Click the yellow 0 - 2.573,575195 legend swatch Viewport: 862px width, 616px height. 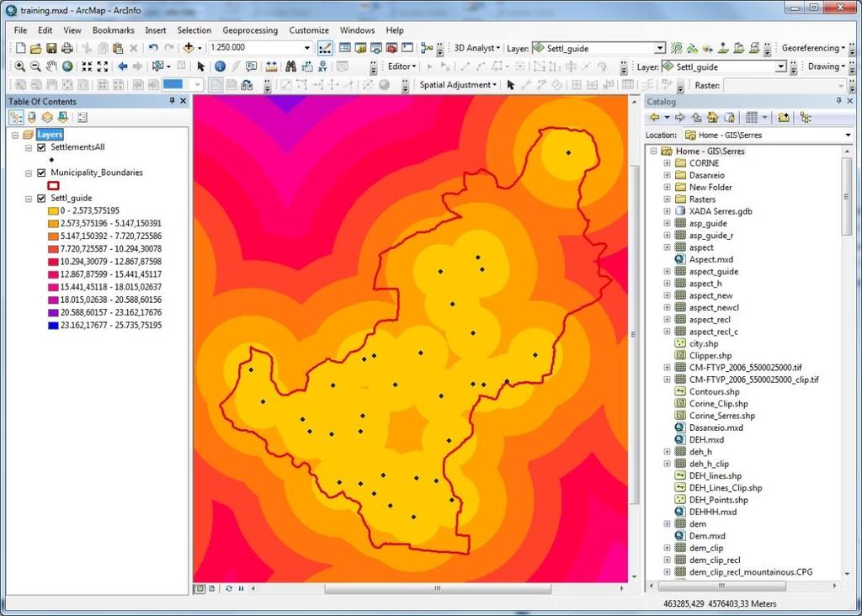coord(53,211)
